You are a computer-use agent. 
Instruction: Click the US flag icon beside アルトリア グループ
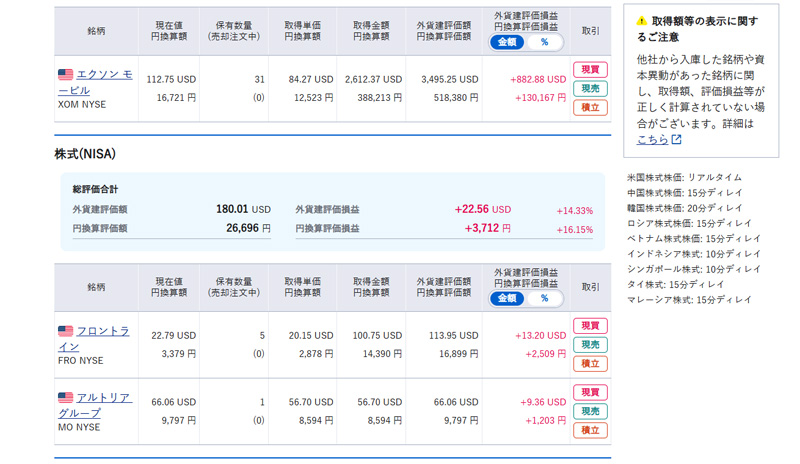click(x=65, y=398)
